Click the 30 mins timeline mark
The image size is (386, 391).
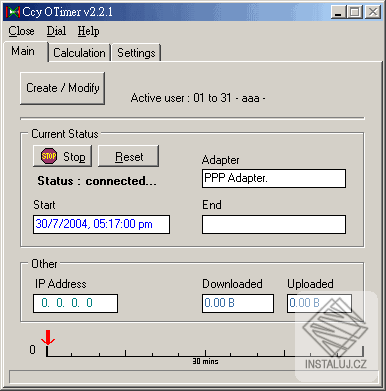click(205, 361)
